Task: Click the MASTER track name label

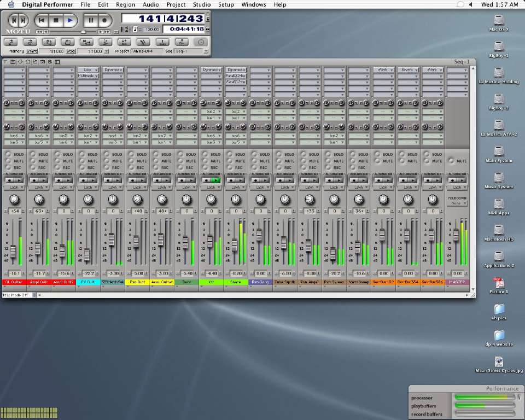Action: click(x=457, y=282)
